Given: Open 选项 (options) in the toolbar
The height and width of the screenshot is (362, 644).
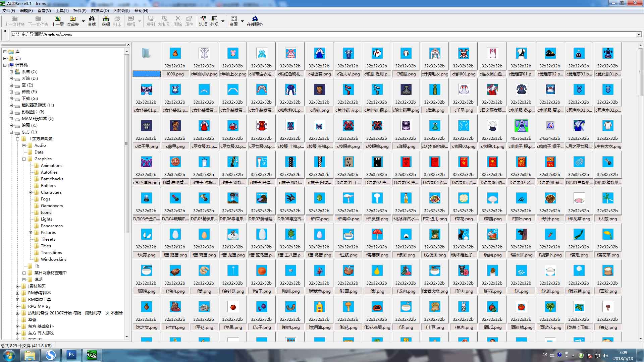Looking at the screenshot, I should [x=203, y=21].
